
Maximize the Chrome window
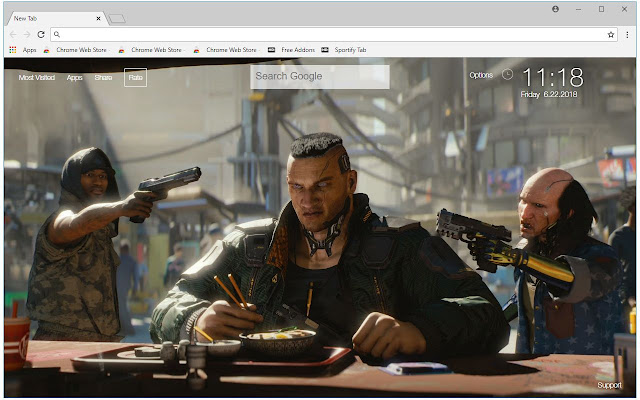(601, 9)
